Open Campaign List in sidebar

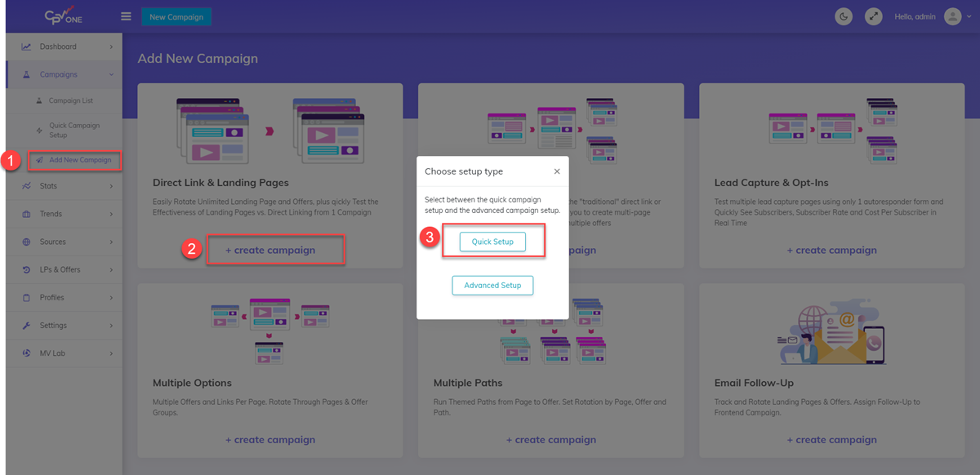[70, 101]
